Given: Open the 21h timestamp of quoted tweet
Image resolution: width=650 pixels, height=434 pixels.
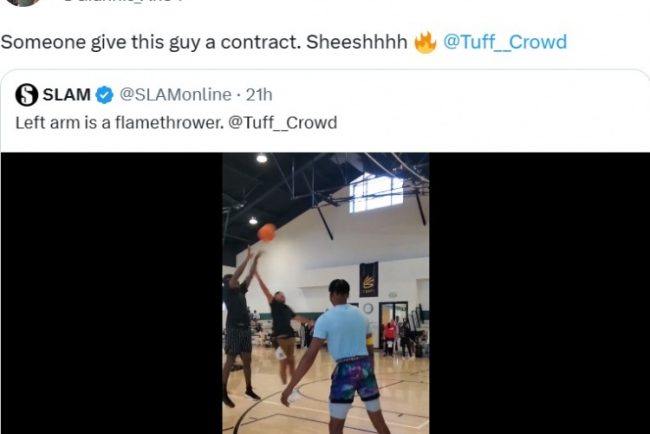Looking at the screenshot, I should tap(259, 95).
